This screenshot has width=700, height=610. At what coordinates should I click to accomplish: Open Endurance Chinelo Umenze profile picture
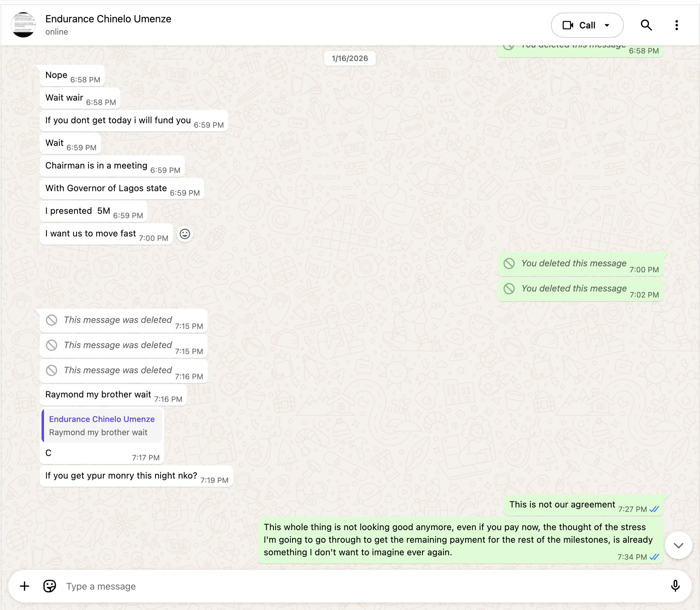tap(23, 25)
